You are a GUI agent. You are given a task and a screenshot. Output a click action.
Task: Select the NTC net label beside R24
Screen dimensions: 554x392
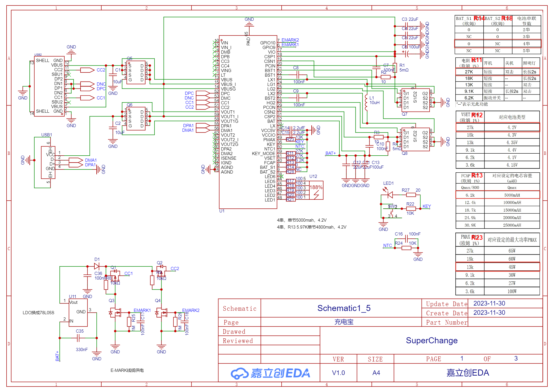pyautogui.click(x=388, y=245)
